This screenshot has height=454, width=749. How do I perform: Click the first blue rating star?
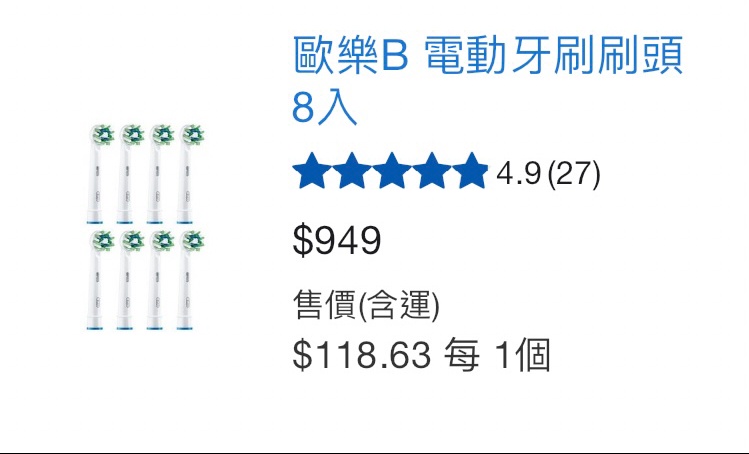click(312, 171)
